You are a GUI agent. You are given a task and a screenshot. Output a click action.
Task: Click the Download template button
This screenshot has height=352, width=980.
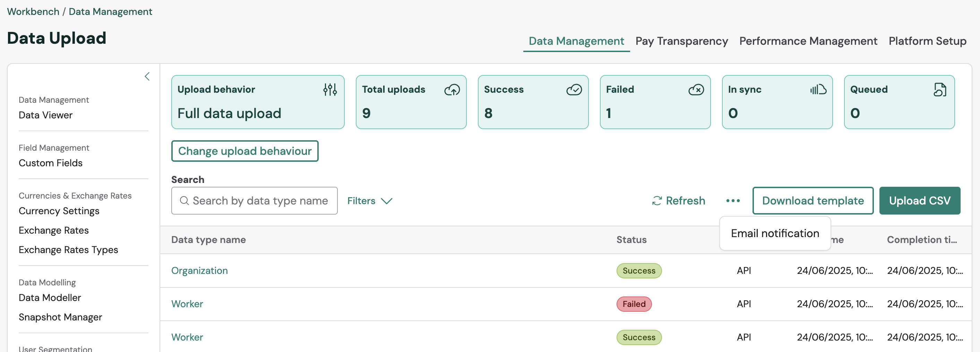(x=813, y=201)
